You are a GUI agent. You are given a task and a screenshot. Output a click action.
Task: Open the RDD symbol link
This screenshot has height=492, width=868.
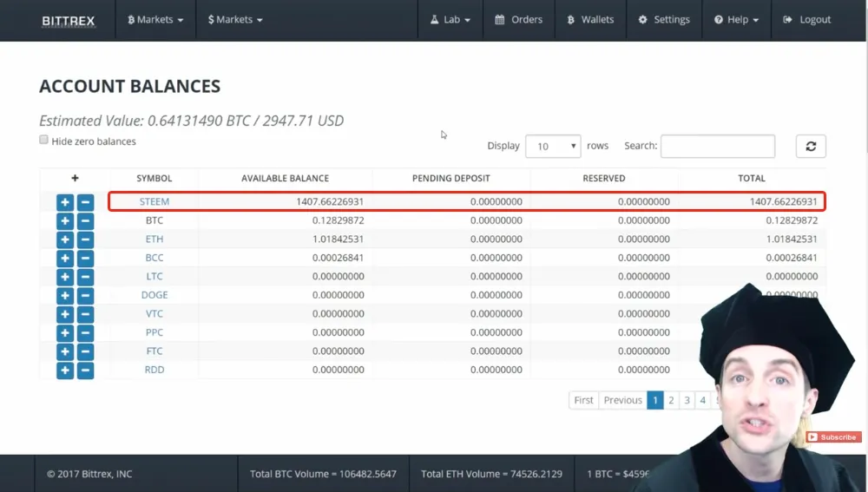(155, 370)
